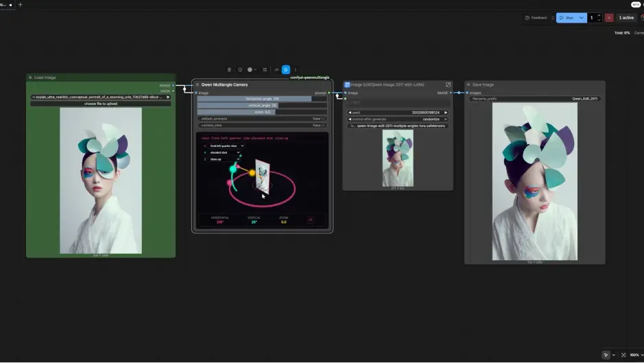644x363 pixels.
Task: Click Load Image IMAGE output port
Action: click(x=173, y=86)
